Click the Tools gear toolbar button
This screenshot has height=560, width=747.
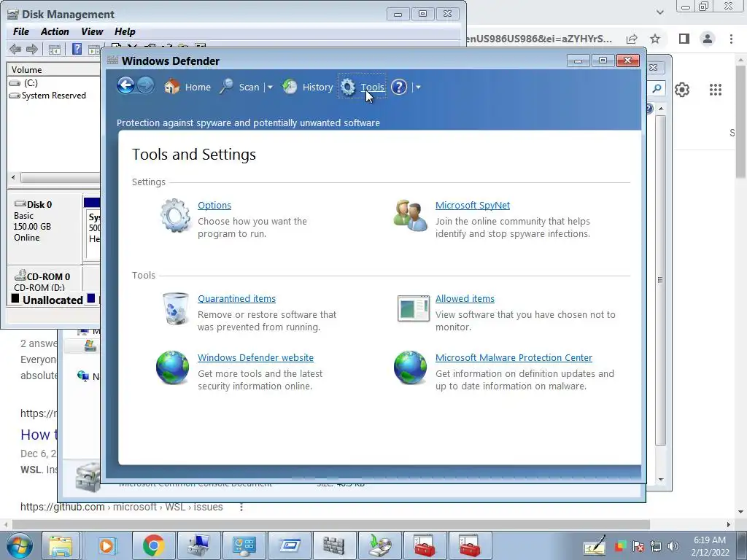click(x=362, y=87)
